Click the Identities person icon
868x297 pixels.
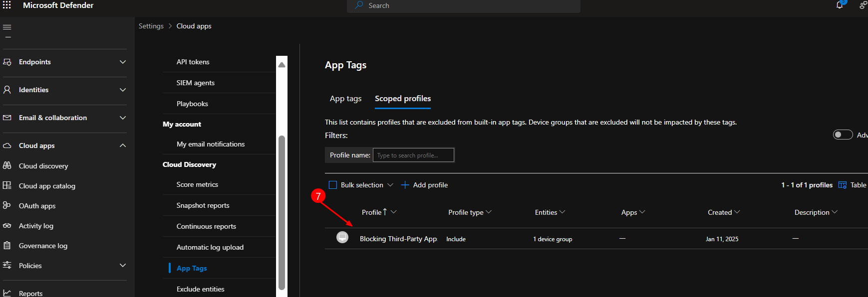(7, 90)
